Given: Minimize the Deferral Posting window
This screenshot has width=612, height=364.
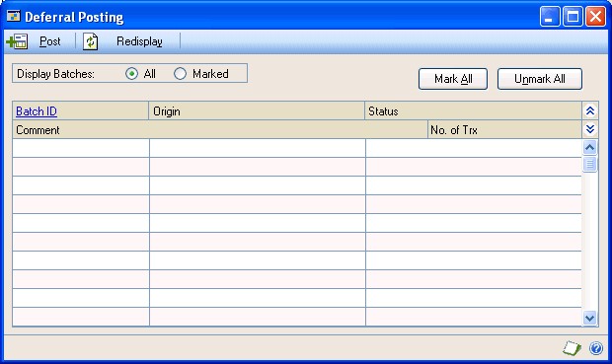Looking at the screenshot, I should tap(550, 17).
